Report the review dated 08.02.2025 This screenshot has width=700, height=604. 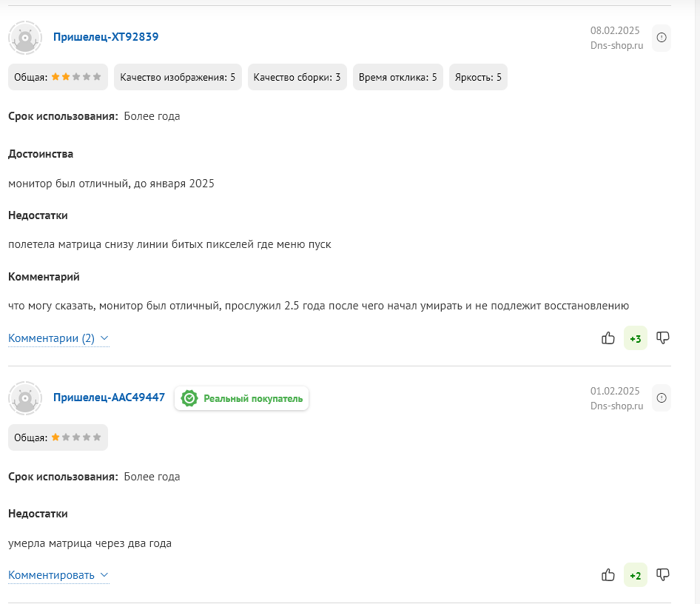point(662,38)
